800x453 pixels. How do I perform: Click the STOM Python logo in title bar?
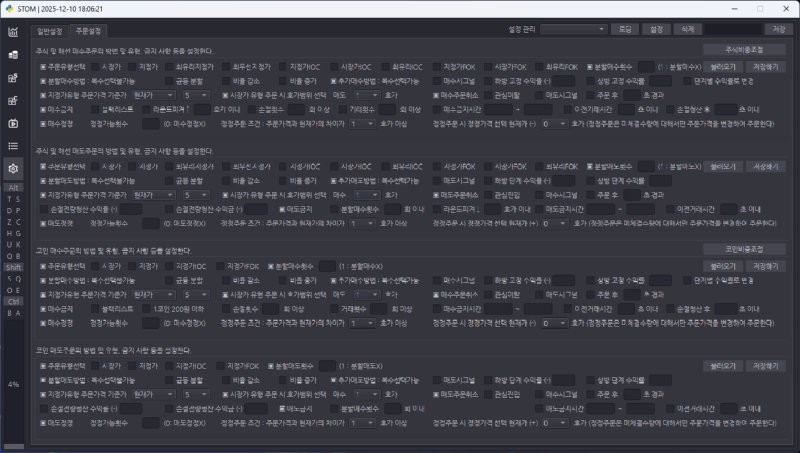[9, 9]
